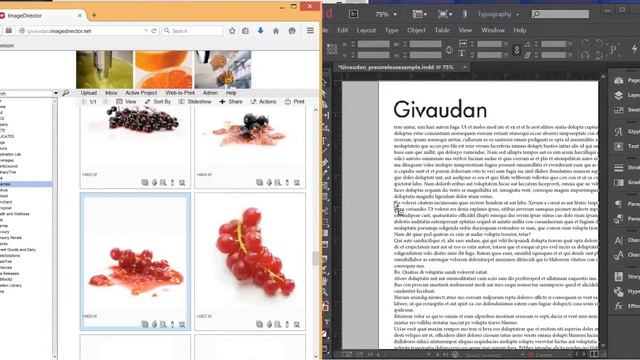Screen dimensions: 640x360
Task: Click the InDesign quick apply lightning icon
Action: tap(635, 49)
